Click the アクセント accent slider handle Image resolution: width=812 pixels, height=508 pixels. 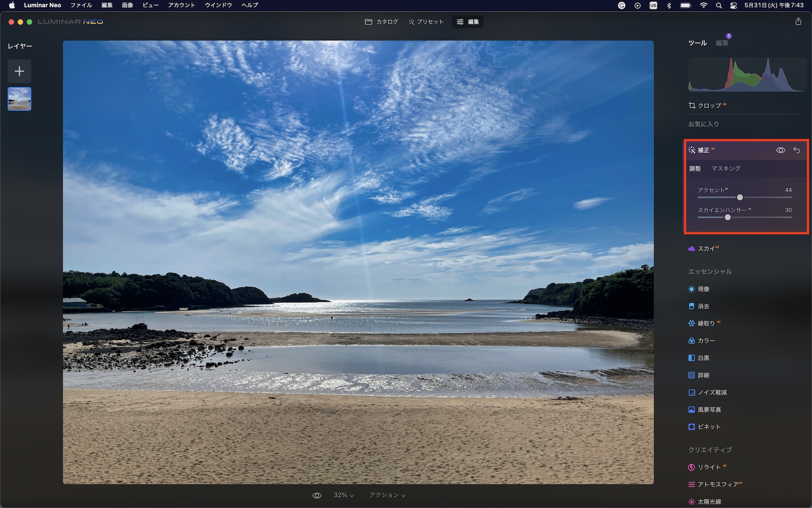(740, 197)
